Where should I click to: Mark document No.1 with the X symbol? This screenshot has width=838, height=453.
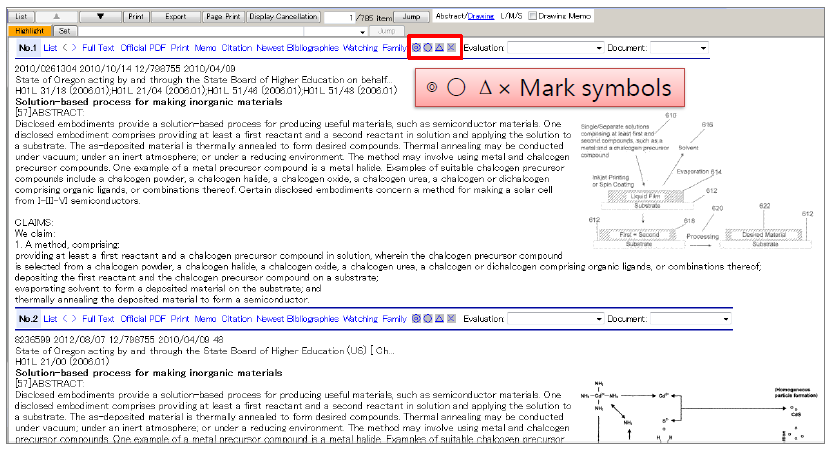451,48
